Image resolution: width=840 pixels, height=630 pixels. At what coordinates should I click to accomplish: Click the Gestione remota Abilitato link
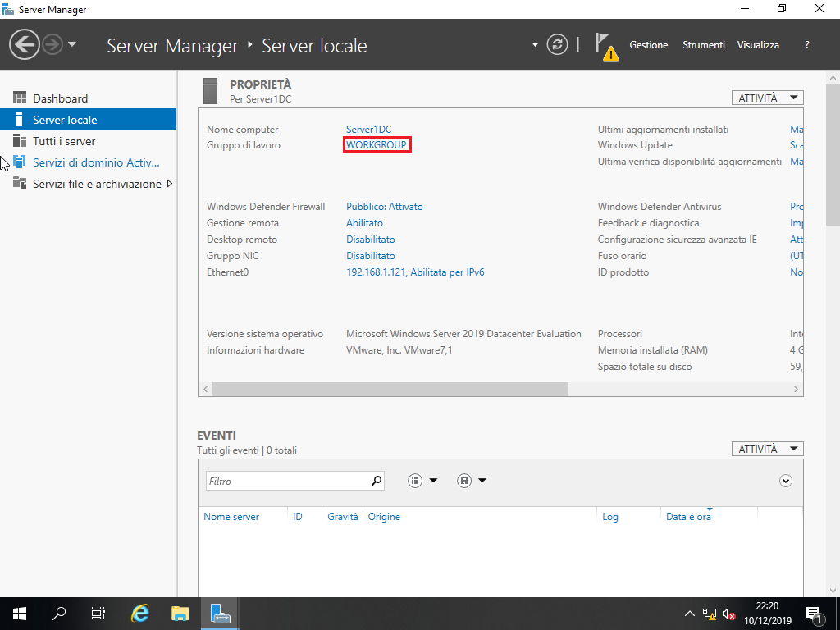(x=364, y=223)
